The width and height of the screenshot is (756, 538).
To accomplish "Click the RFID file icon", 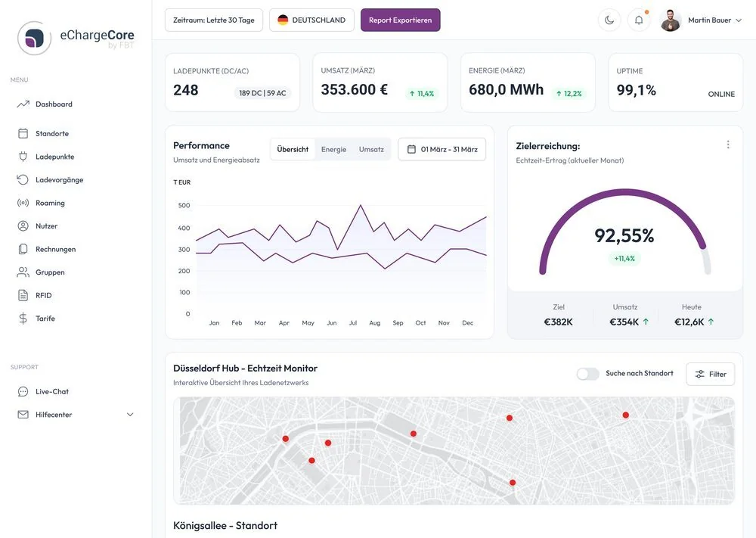I will point(23,295).
